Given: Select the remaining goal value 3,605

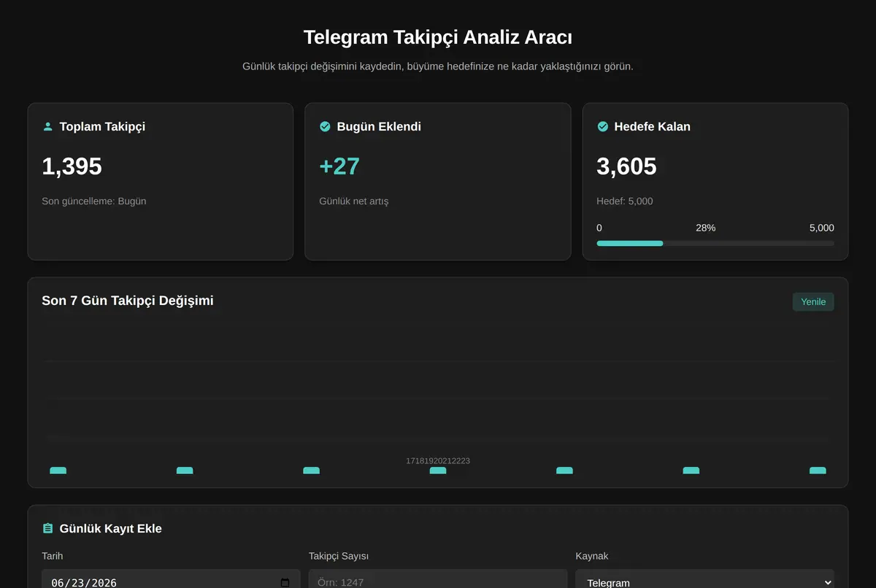Looking at the screenshot, I should (626, 166).
